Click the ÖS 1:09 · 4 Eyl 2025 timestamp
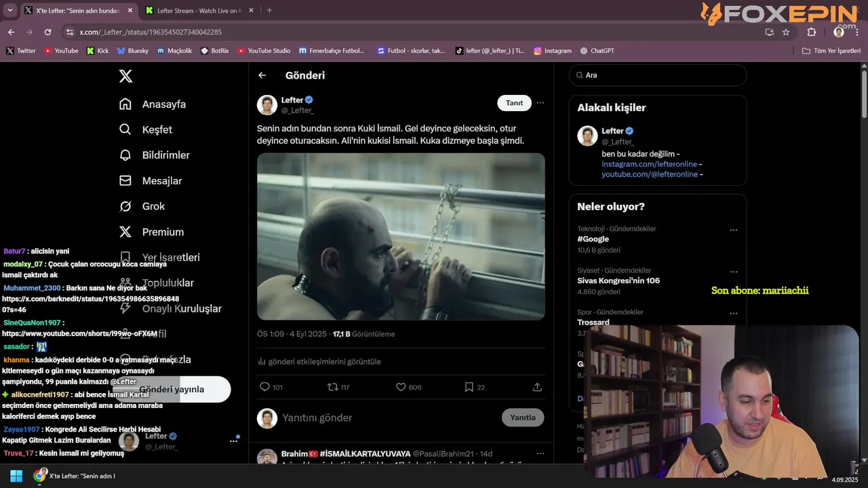Viewport: 868px width, 488px height. (x=292, y=334)
